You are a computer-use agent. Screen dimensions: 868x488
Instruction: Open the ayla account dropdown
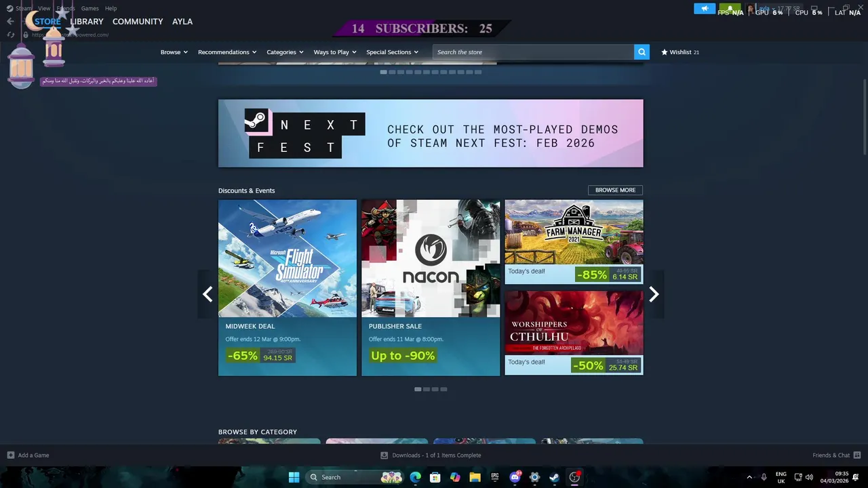click(x=766, y=9)
